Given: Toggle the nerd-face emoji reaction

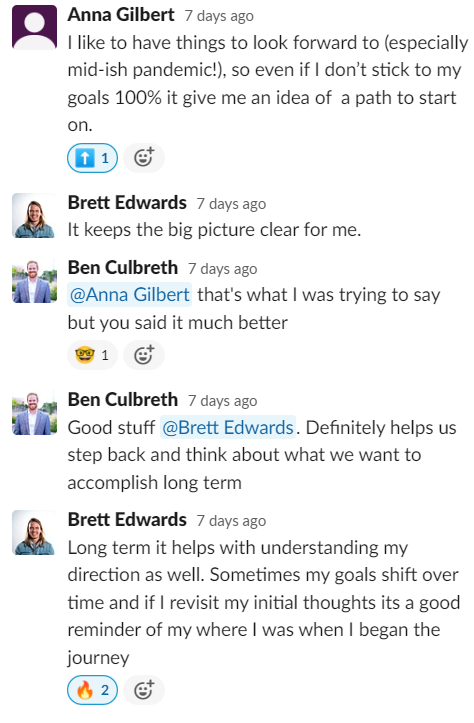Looking at the screenshot, I should click(92, 355).
